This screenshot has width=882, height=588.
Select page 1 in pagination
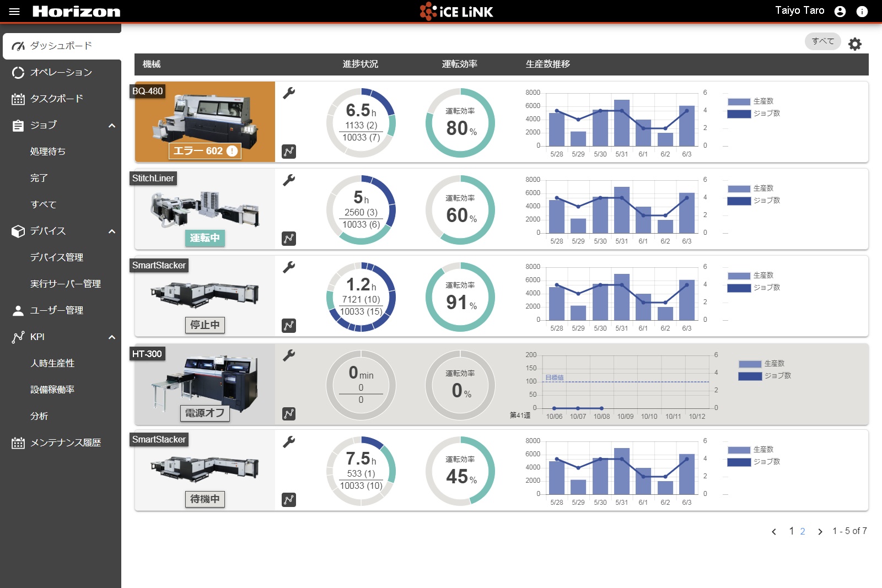[792, 531]
